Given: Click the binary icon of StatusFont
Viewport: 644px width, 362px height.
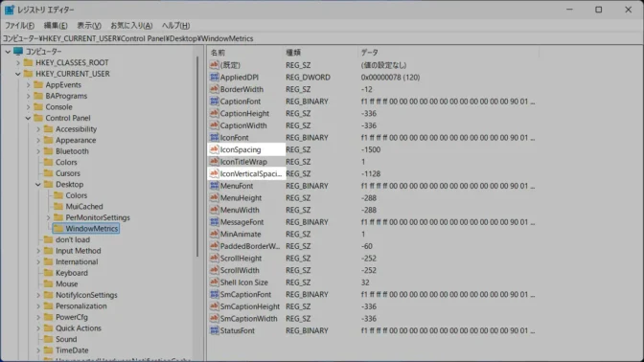Looking at the screenshot, I should point(214,330).
